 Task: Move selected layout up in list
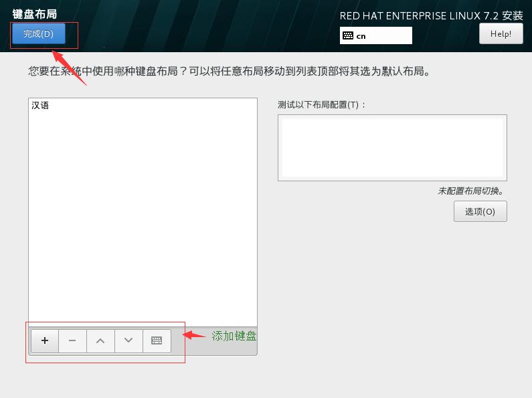(x=100, y=340)
